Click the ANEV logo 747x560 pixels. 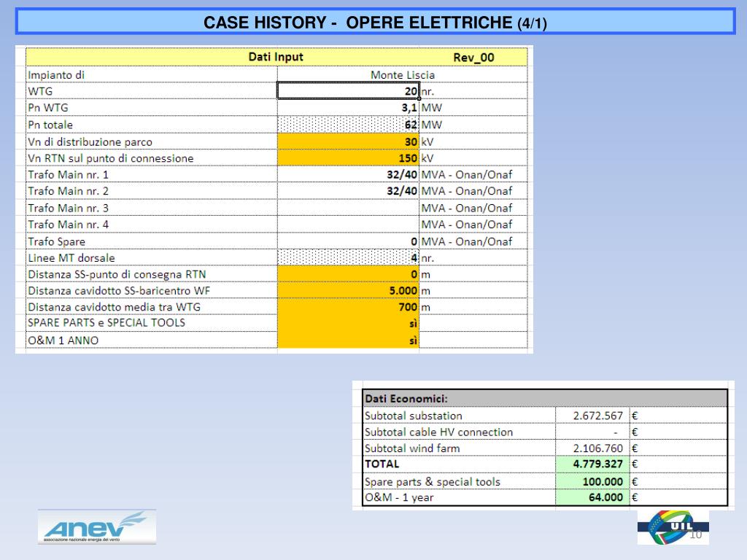pyautogui.click(x=97, y=526)
